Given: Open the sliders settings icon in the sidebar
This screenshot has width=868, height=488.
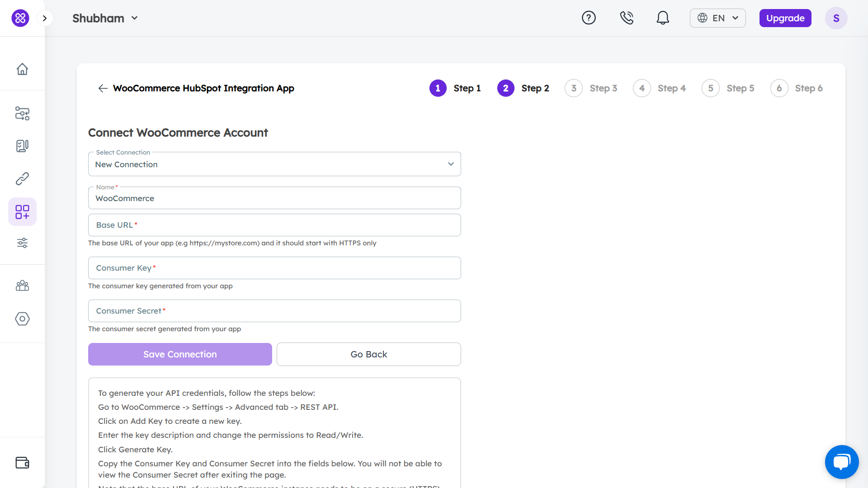Looking at the screenshot, I should [x=22, y=243].
